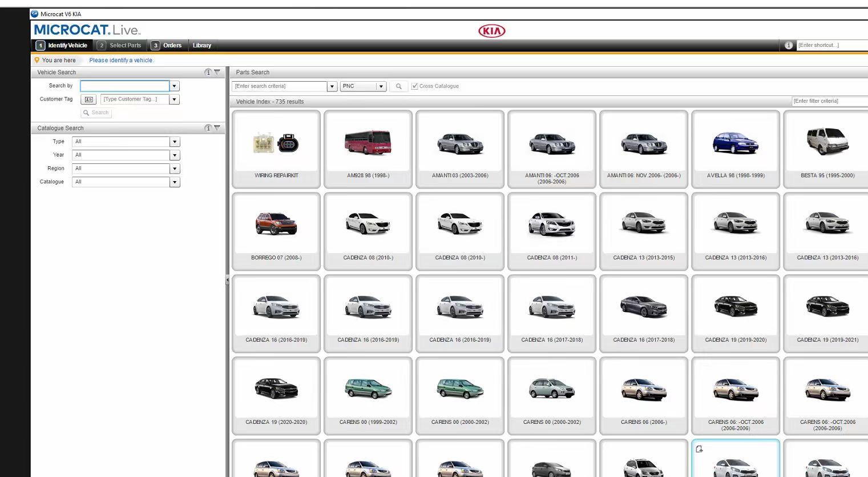Expand the Type dropdown
Screen dimensions: 868x477
175,142
